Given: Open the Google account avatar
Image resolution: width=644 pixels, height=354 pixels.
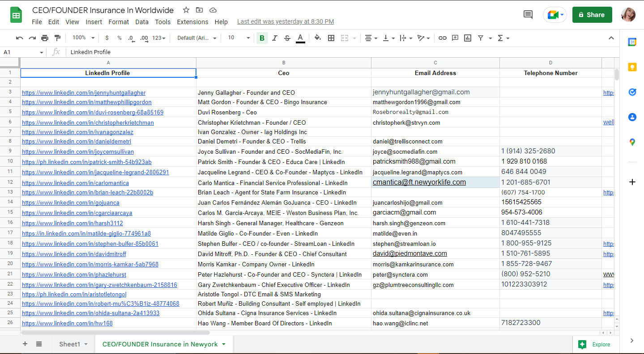Looking at the screenshot, I should point(628,15).
